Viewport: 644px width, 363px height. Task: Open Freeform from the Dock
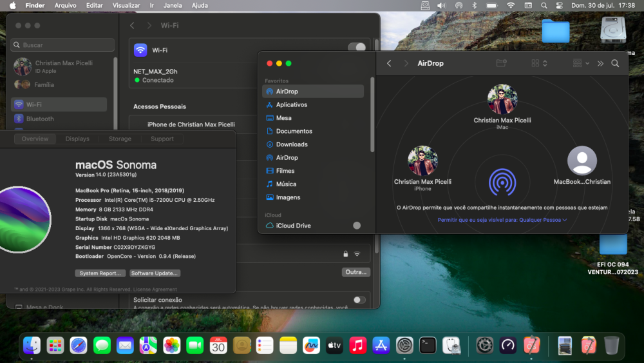(311, 346)
